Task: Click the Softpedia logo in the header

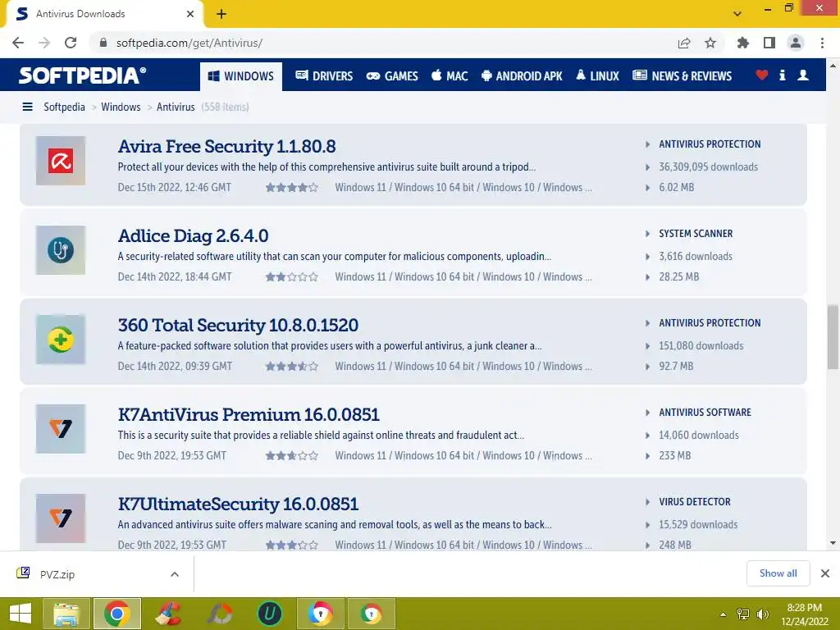Action: [82, 75]
